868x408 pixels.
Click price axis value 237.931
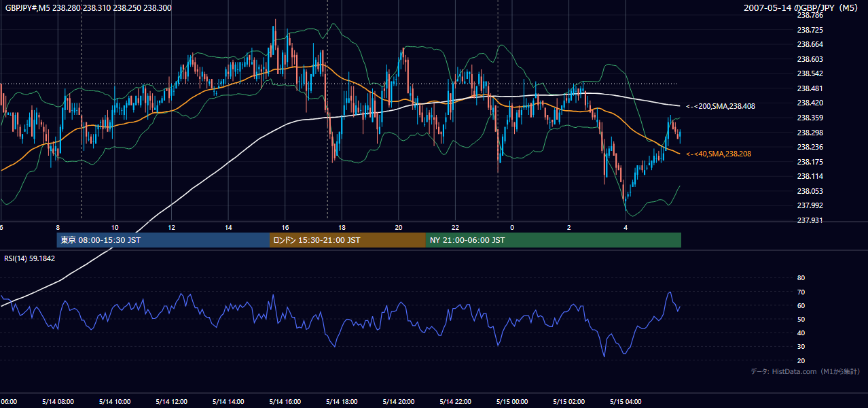pos(810,220)
